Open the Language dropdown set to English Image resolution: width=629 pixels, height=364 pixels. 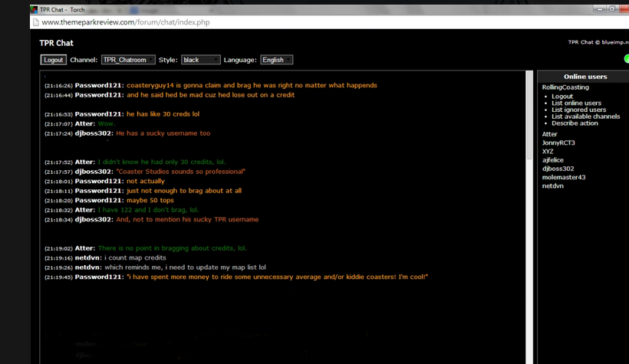pos(276,60)
